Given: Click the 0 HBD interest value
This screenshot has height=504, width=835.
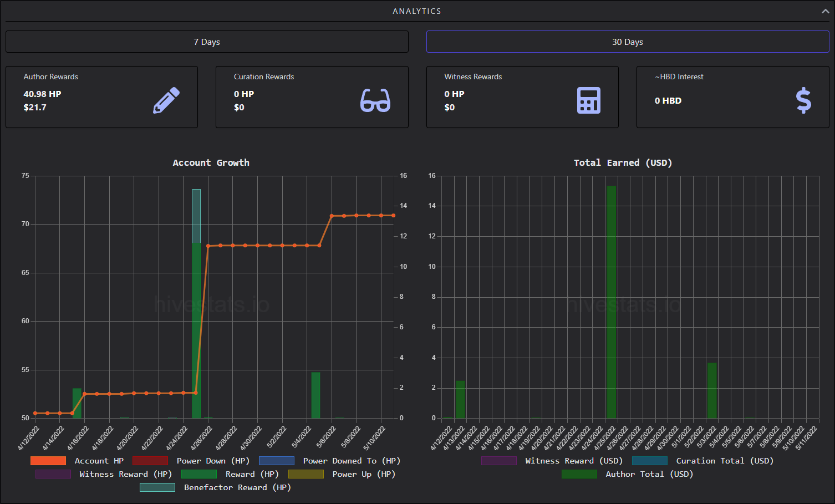Looking at the screenshot, I should click(668, 100).
